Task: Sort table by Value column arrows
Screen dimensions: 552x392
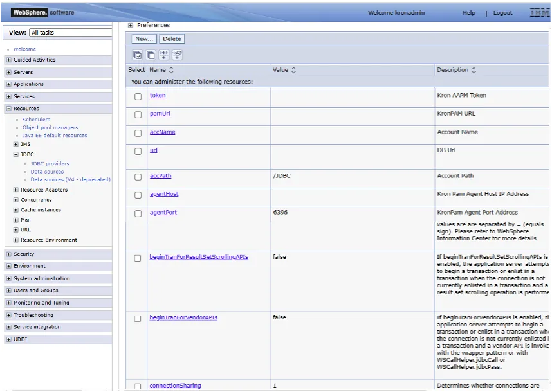Action: pyautogui.click(x=293, y=70)
